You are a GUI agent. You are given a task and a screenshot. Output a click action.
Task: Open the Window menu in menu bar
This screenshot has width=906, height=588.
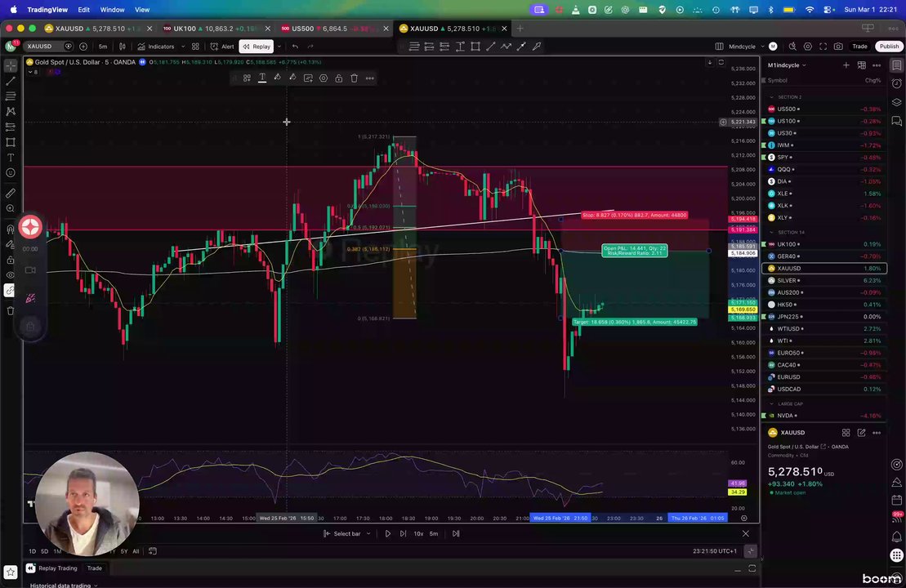click(112, 10)
